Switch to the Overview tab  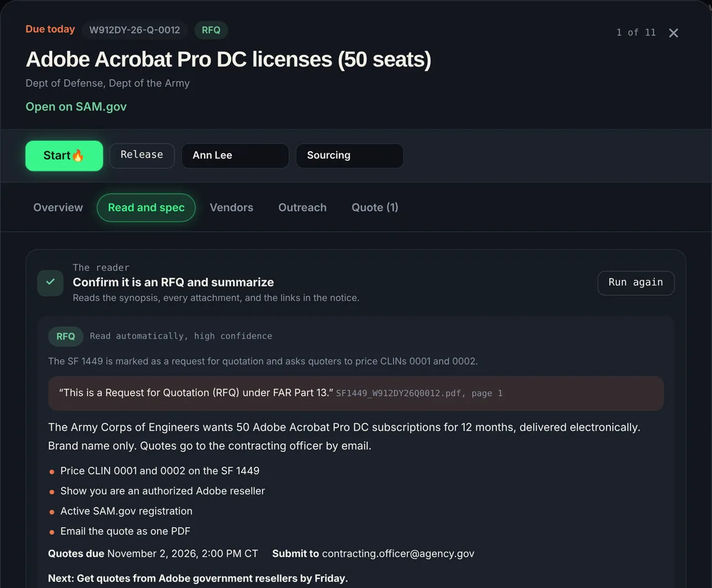[x=58, y=208]
